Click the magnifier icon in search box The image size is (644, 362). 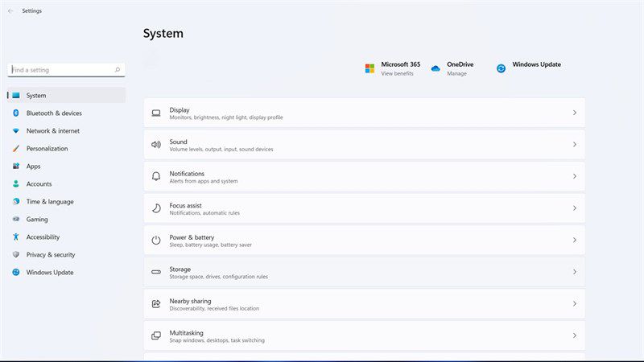pos(118,70)
